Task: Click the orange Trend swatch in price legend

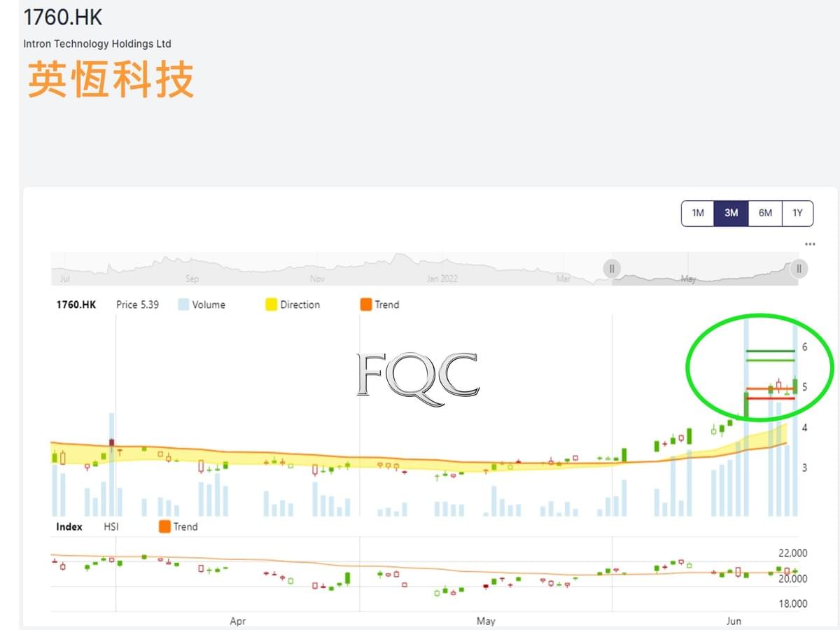Action: [x=365, y=304]
